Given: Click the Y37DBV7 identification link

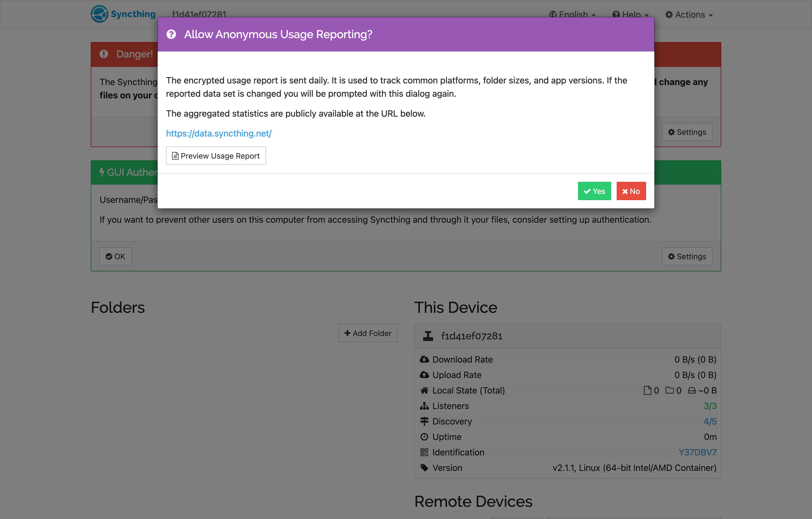Looking at the screenshot, I should coord(697,452).
